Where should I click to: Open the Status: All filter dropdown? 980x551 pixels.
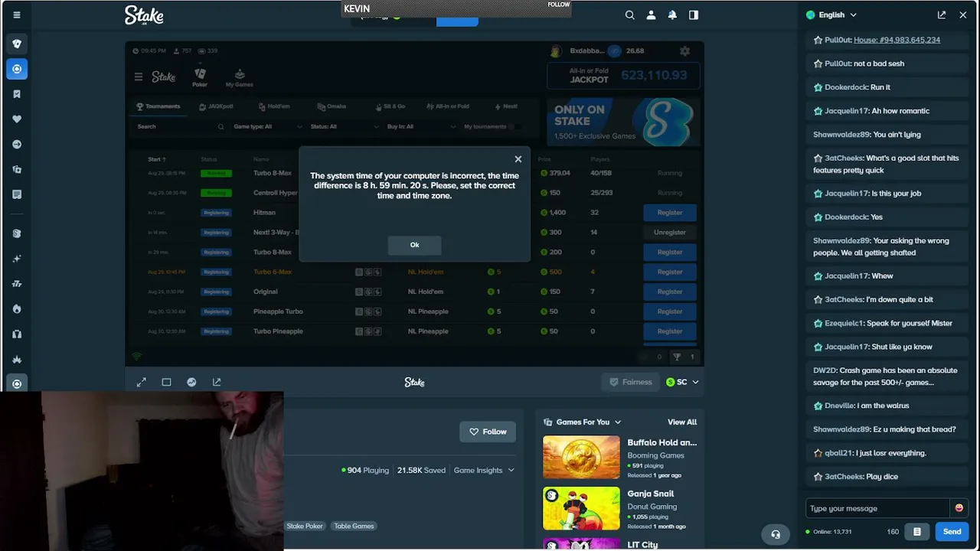[x=344, y=126]
